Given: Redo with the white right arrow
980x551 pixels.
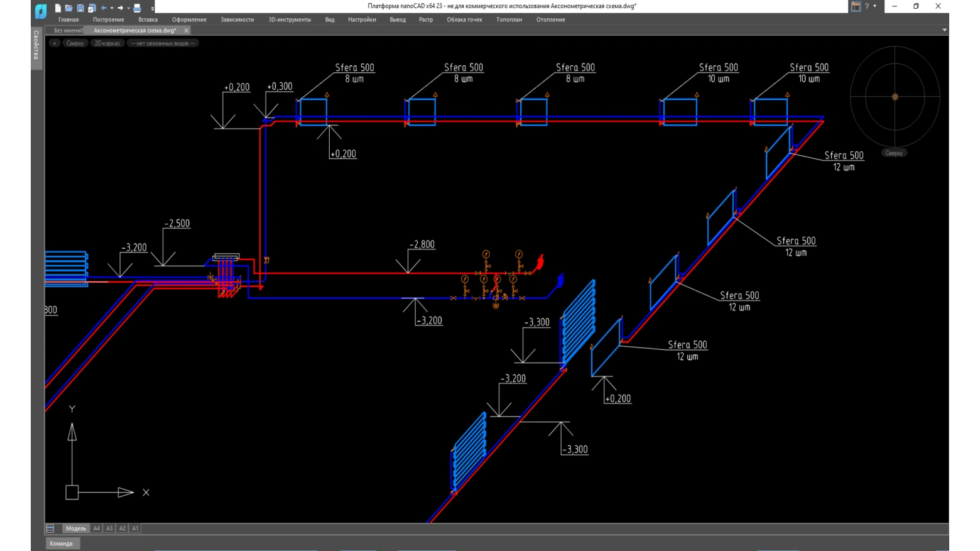Looking at the screenshot, I should click(121, 8).
